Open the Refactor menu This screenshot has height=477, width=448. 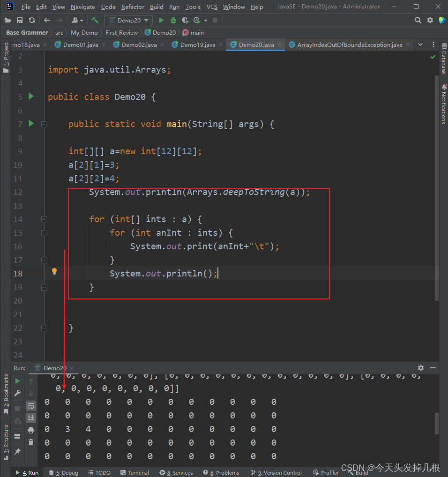point(133,7)
